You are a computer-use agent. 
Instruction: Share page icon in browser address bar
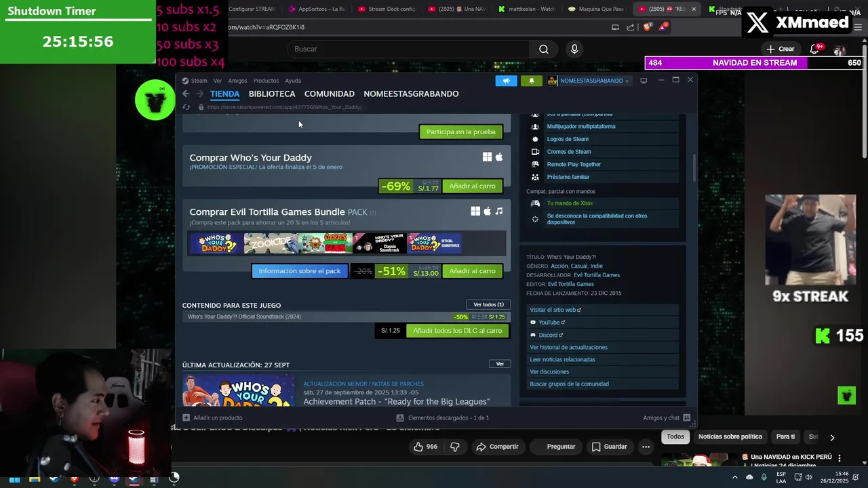(631, 27)
